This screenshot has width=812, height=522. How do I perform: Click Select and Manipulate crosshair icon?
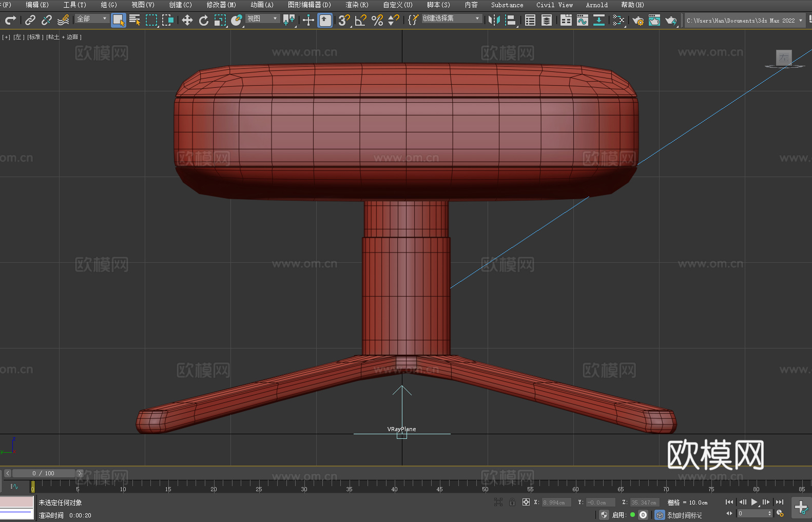tap(308, 20)
